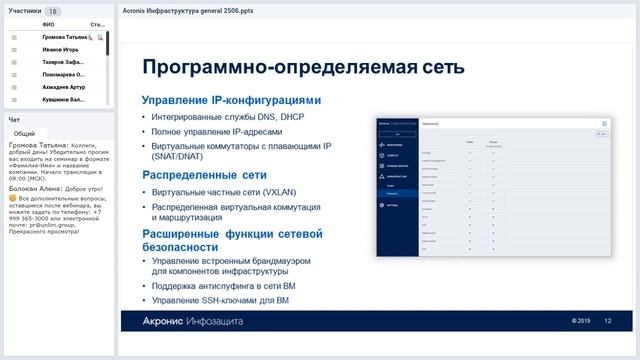Image resolution: width=640 pixels, height=360 pixels.
Task: Click the last status icon in Громова Татьяна row
Action: (100, 37)
